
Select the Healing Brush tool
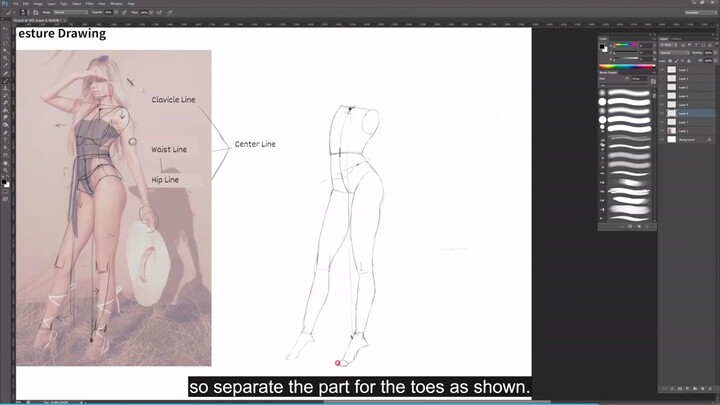point(6,73)
